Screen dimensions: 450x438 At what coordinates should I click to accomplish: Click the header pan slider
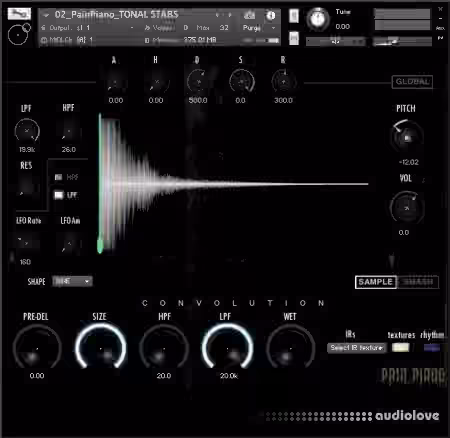335,41
